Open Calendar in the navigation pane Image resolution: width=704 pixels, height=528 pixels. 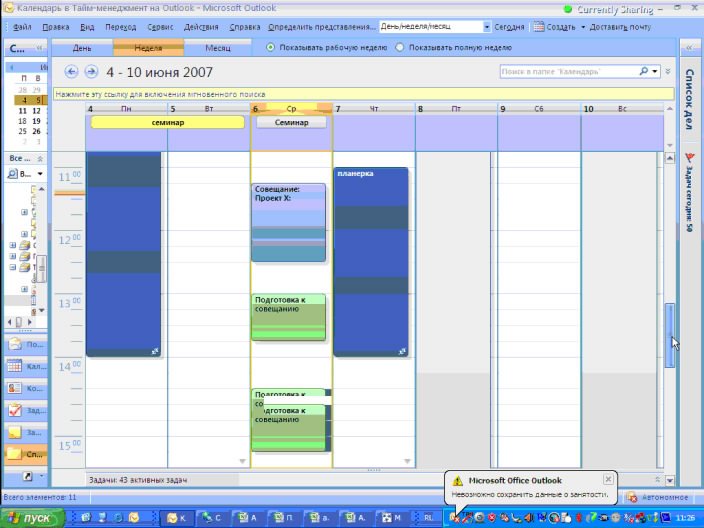(24, 366)
